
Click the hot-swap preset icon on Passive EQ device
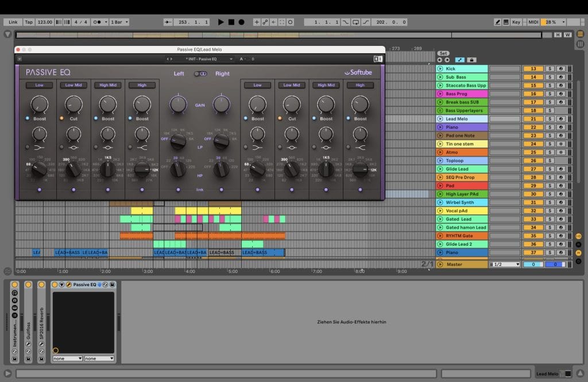pos(105,284)
